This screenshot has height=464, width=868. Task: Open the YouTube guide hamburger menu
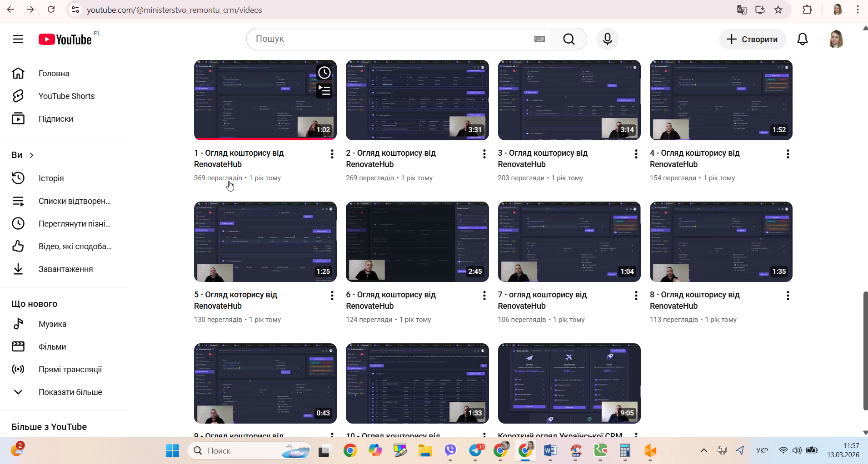click(x=18, y=39)
